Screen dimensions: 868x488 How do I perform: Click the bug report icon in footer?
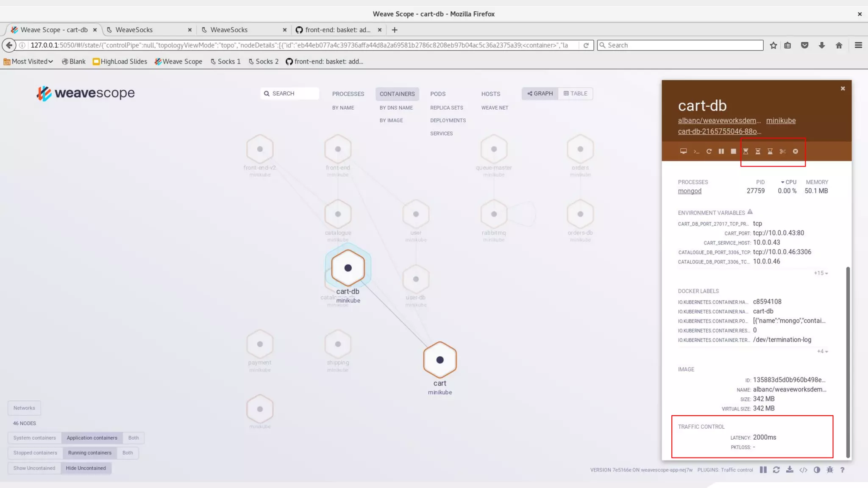point(829,470)
